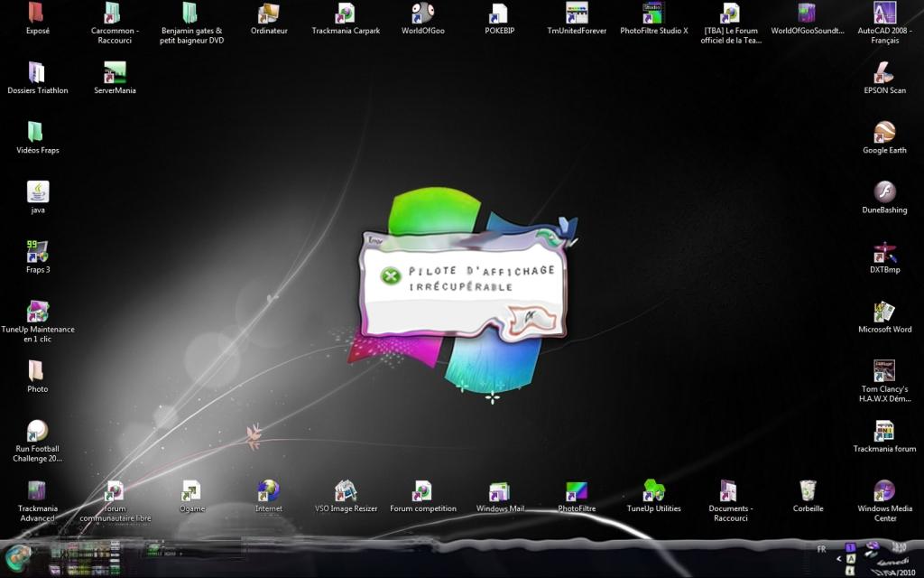Show hidden tray icons with the taskbar arrow
The height and width of the screenshot is (578, 924).
pos(839,558)
